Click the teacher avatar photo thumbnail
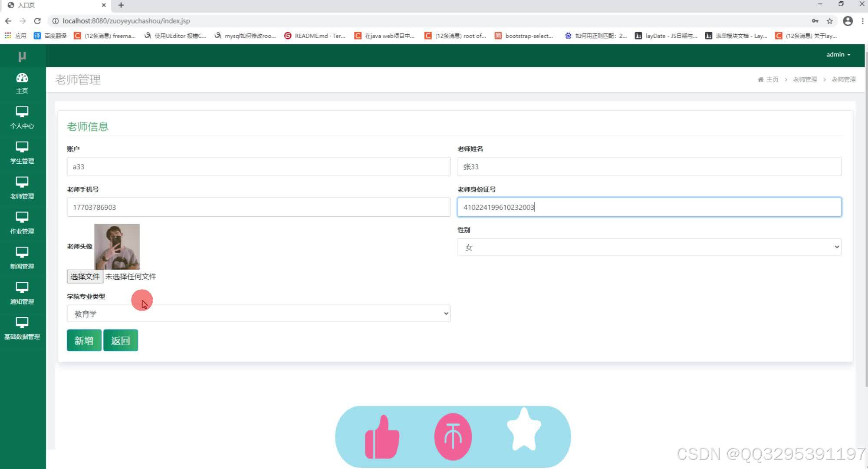 (x=117, y=247)
